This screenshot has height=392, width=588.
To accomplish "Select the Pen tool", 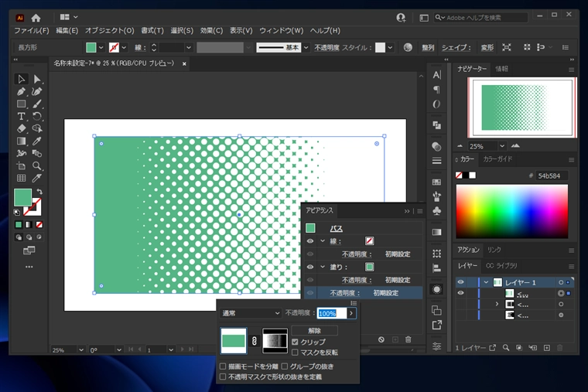I will tap(21, 91).
